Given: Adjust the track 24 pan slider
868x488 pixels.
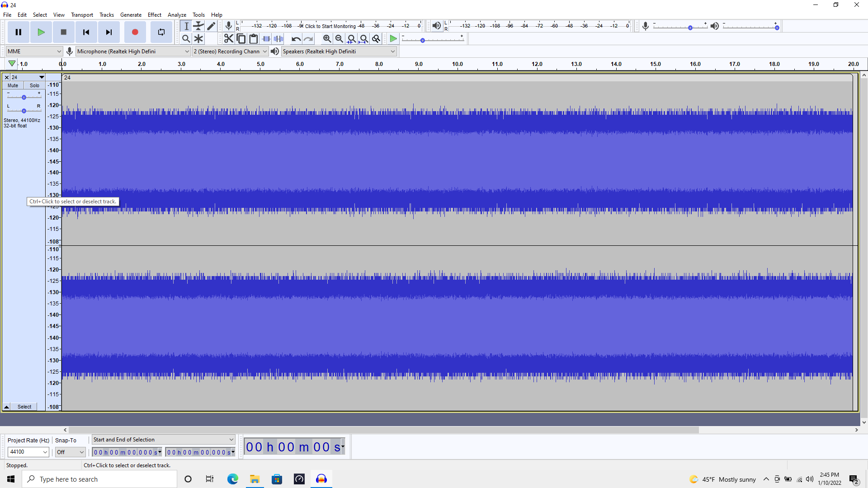Looking at the screenshot, I should click(x=24, y=111).
